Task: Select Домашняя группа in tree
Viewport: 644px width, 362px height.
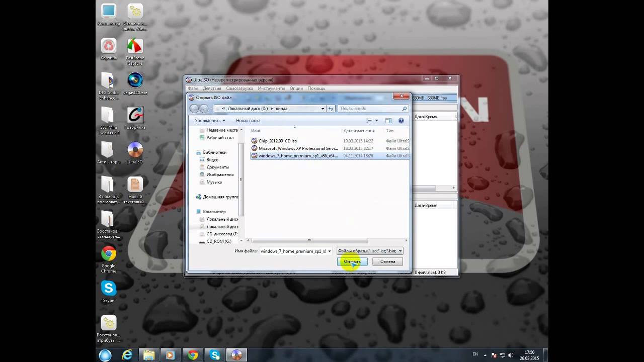Action: 216,197
